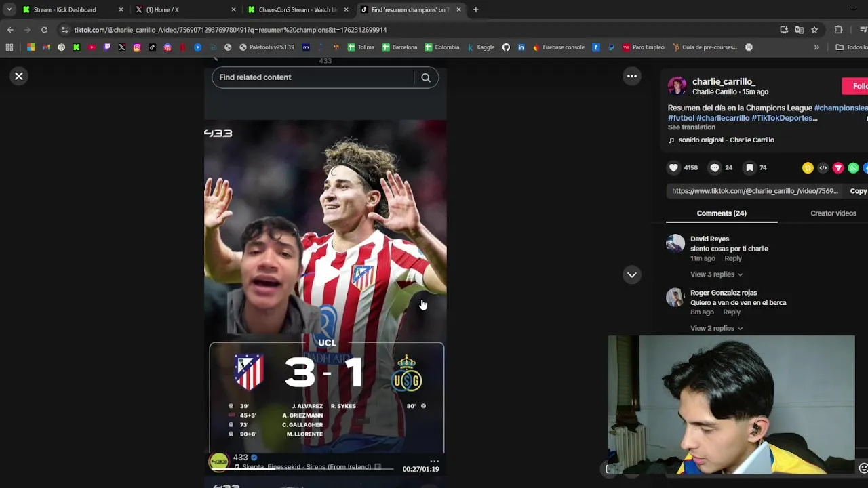Viewport: 868px width, 488px height.
Task: Open the Colombia bookmark
Action: pyautogui.click(x=442, y=47)
